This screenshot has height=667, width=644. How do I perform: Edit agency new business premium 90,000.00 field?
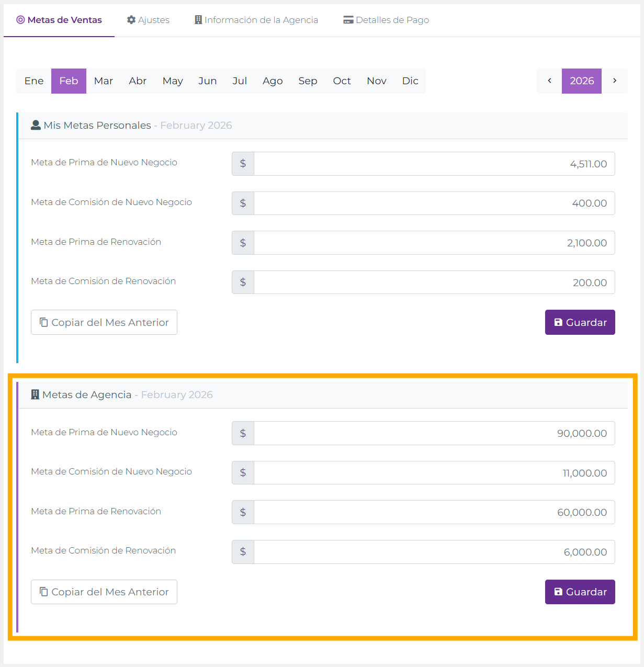[434, 433]
